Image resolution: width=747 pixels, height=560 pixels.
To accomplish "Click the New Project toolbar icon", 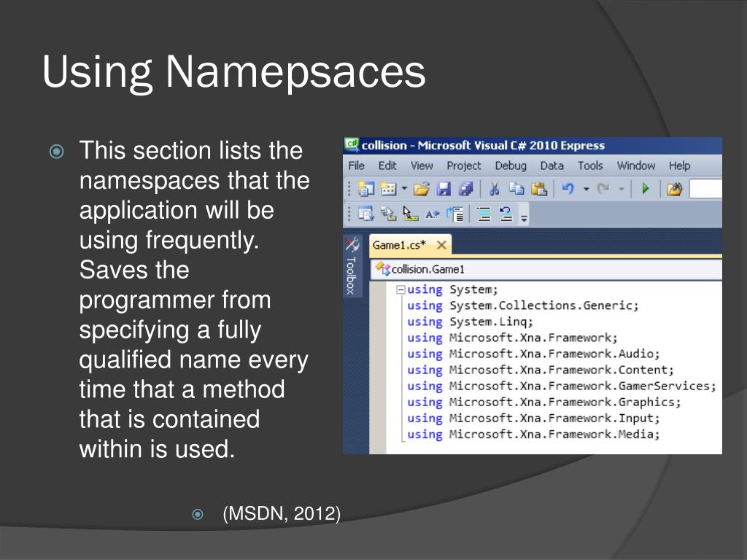I will [366, 189].
